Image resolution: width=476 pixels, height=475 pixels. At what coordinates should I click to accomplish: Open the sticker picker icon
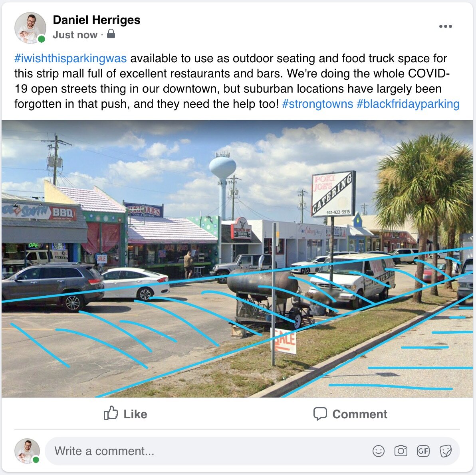tap(446, 451)
